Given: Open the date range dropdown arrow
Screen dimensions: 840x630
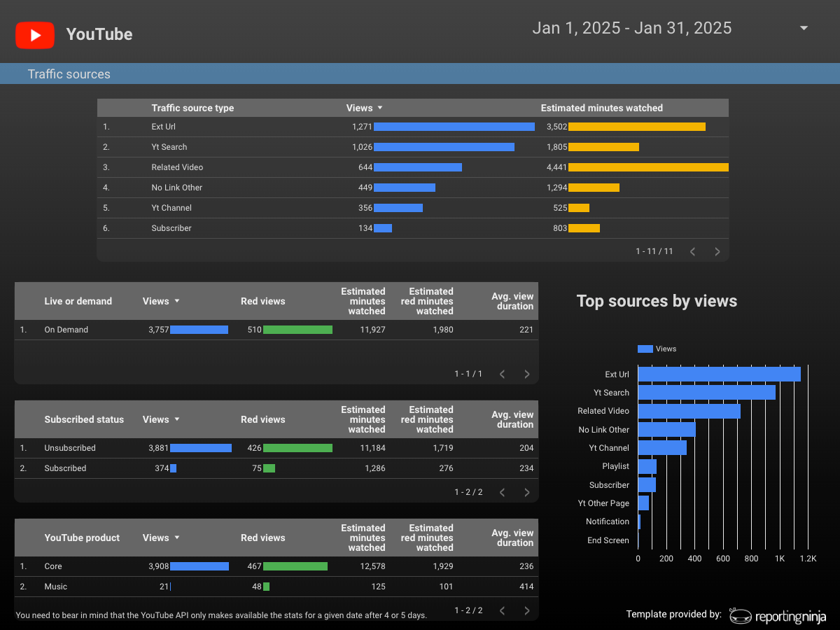Looking at the screenshot, I should [x=804, y=28].
